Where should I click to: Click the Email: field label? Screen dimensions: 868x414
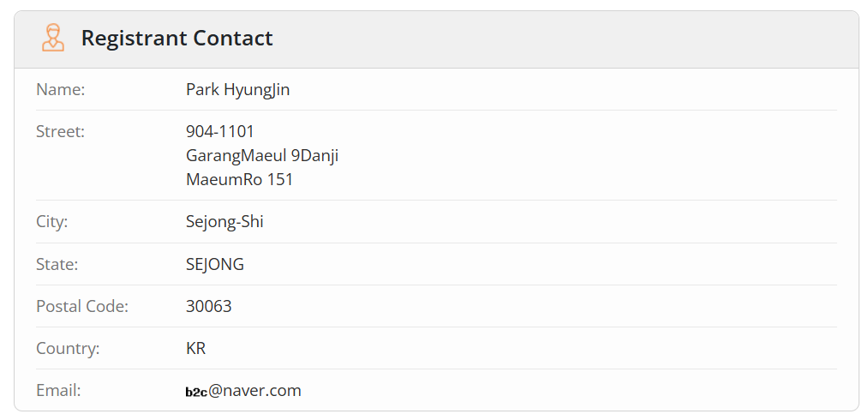[x=58, y=391]
